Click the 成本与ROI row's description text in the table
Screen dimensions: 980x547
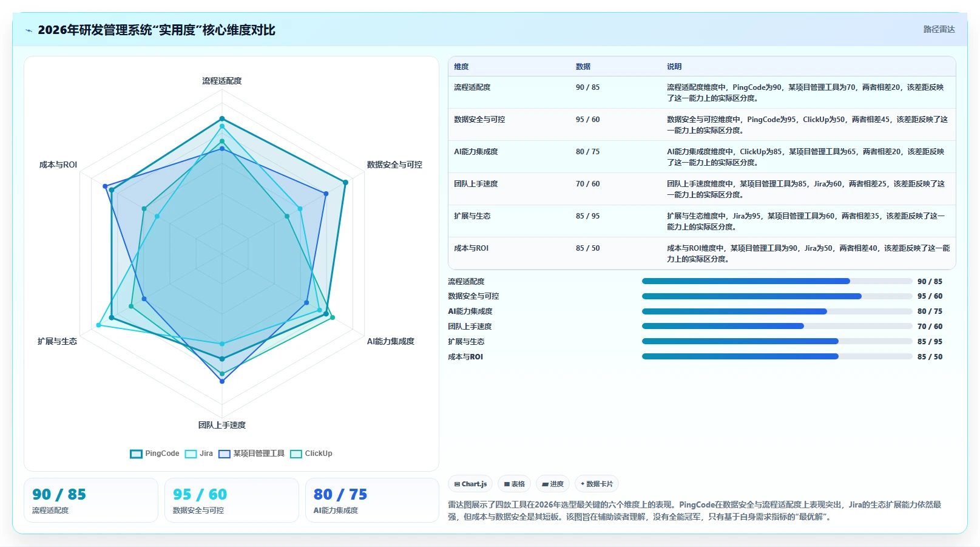pyautogui.click(x=808, y=254)
